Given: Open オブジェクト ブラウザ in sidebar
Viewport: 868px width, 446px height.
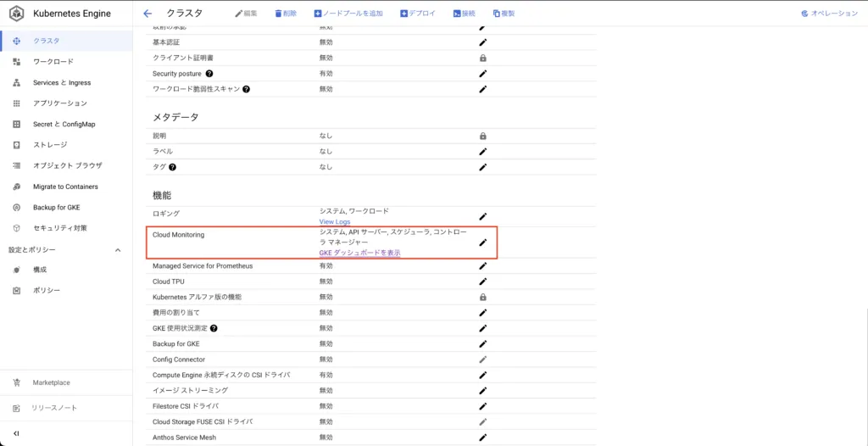Looking at the screenshot, I should [66, 165].
